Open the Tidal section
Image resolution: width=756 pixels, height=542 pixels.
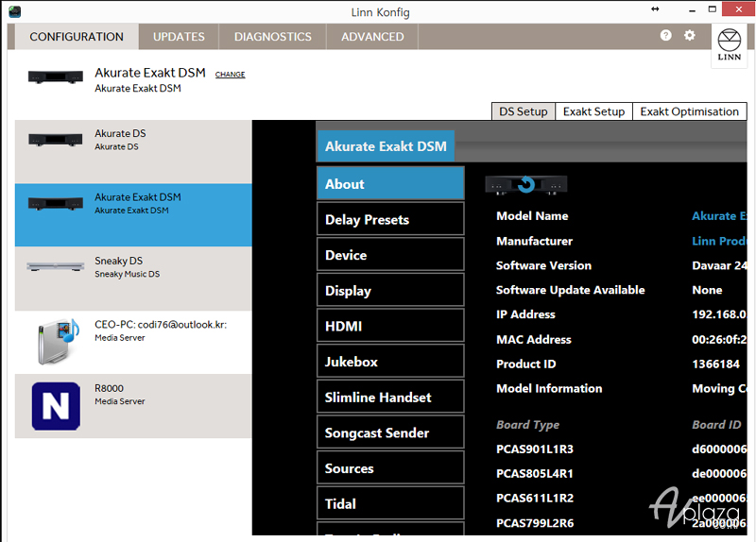[390, 504]
